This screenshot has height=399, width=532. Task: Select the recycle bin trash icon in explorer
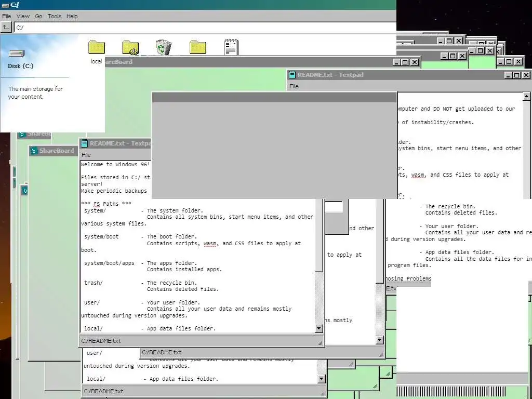coord(164,47)
